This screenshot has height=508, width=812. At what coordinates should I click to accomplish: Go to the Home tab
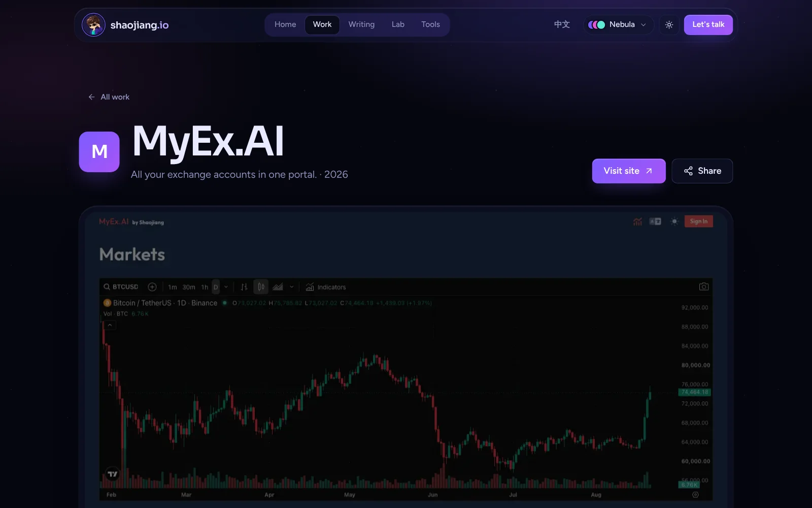(285, 24)
